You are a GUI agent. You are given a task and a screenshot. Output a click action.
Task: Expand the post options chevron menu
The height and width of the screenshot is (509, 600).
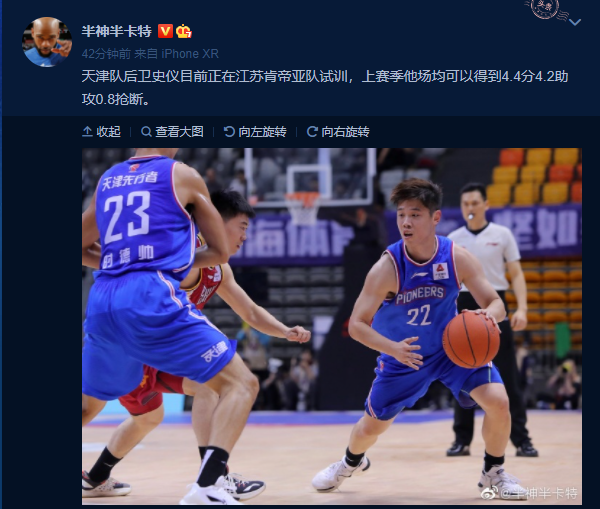[575, 22]
